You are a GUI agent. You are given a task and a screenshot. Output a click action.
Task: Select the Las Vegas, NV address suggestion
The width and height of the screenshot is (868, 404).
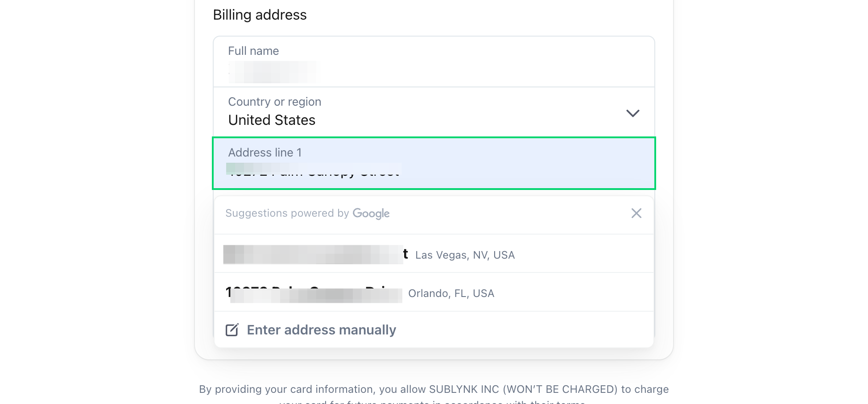pyautogui.click(x=434, y=254)
